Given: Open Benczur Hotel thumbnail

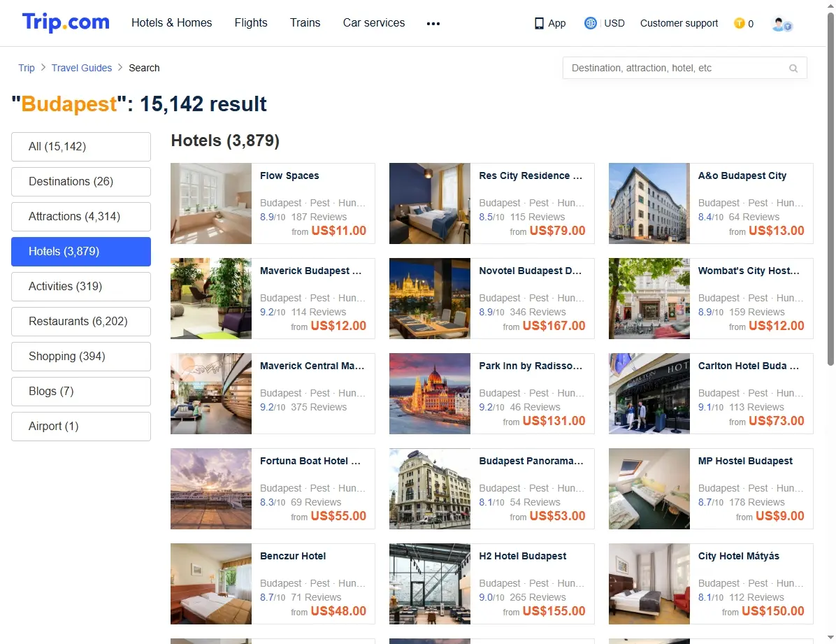Looking at the screenshot, I should pos(211,584).
